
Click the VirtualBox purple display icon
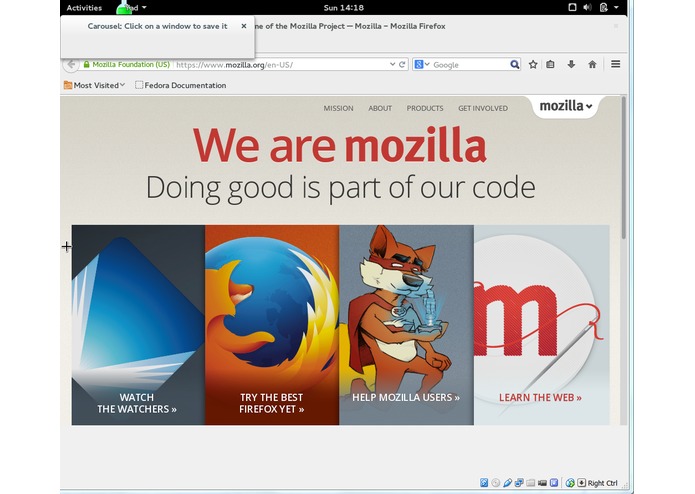(x=554, y=483)
